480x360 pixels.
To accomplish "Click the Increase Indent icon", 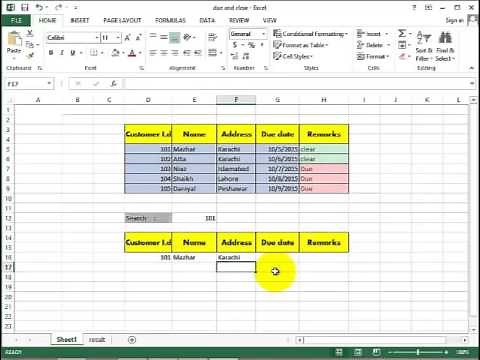I will tap(198, 53).
